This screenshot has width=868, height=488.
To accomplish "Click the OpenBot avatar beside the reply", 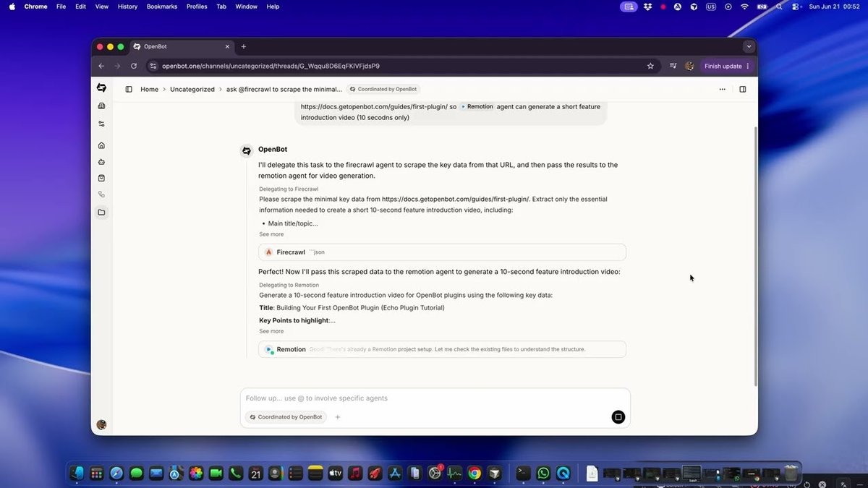I will pyautogui.click(x=247, y=150).
